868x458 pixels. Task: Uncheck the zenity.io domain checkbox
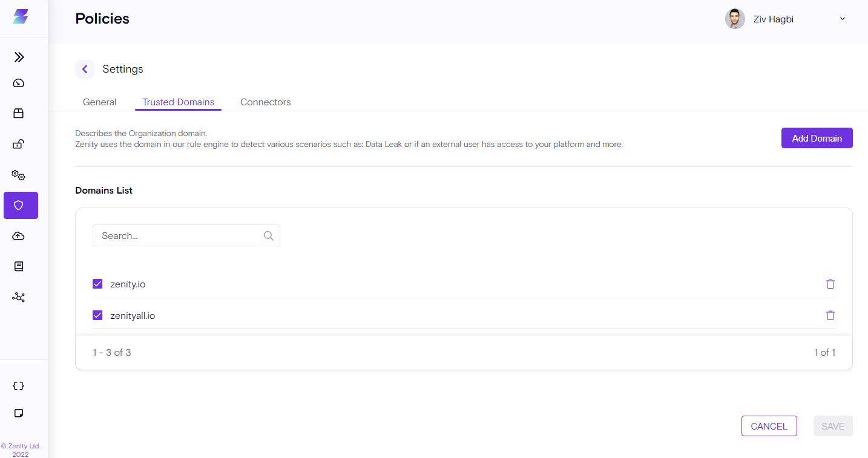97,284
